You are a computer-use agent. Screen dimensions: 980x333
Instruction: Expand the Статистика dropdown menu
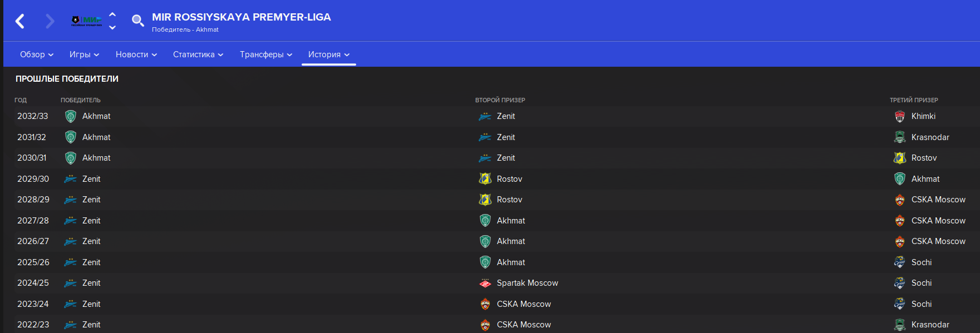198,54
